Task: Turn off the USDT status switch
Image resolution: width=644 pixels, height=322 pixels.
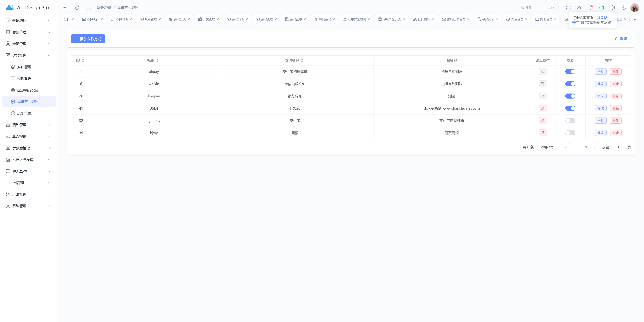Action: pos(570,108)
